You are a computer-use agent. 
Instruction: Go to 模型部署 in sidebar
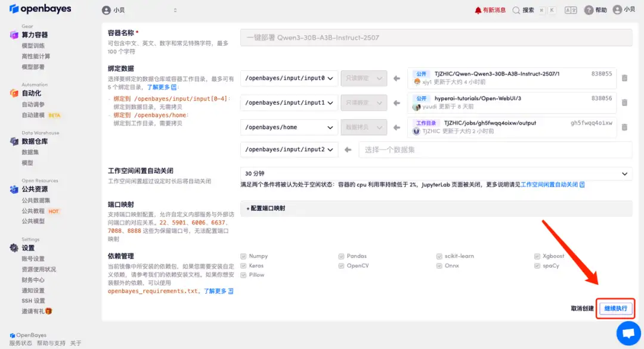[x=33, y=67]
